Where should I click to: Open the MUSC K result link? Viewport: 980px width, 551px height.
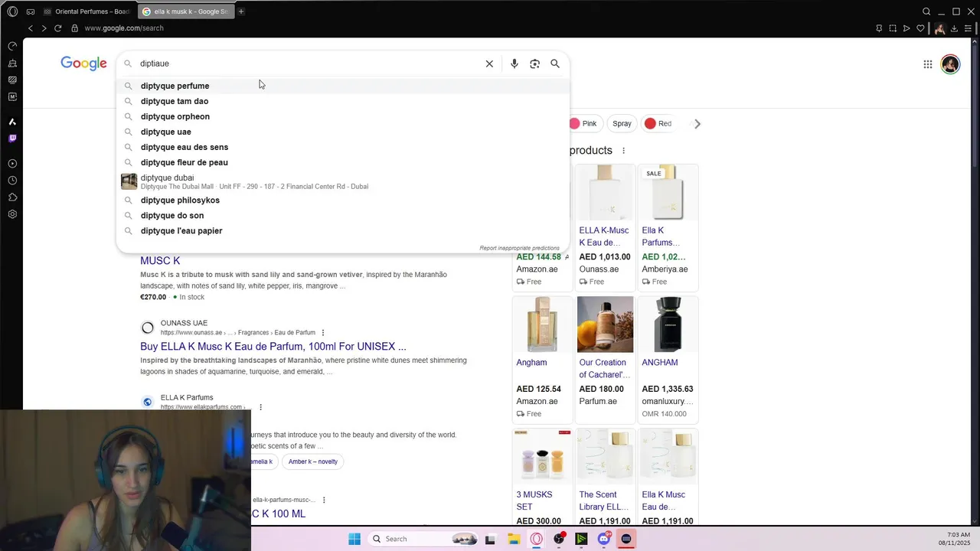pos(160,261)
